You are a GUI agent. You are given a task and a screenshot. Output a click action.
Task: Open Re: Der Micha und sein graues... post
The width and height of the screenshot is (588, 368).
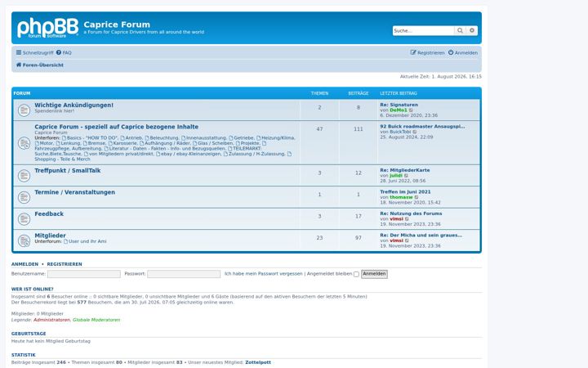click(421, 235)
